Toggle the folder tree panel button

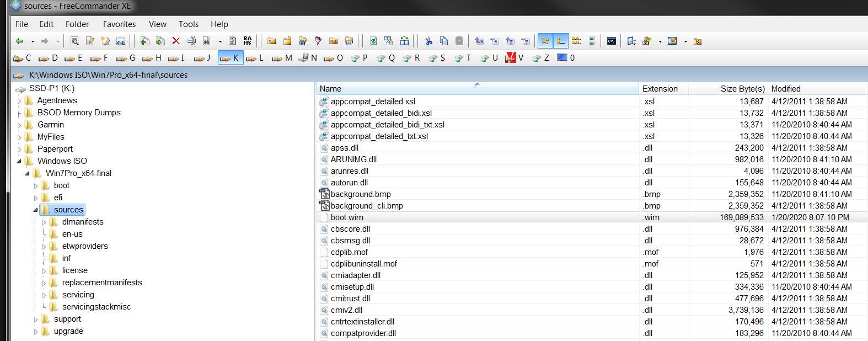545,41
